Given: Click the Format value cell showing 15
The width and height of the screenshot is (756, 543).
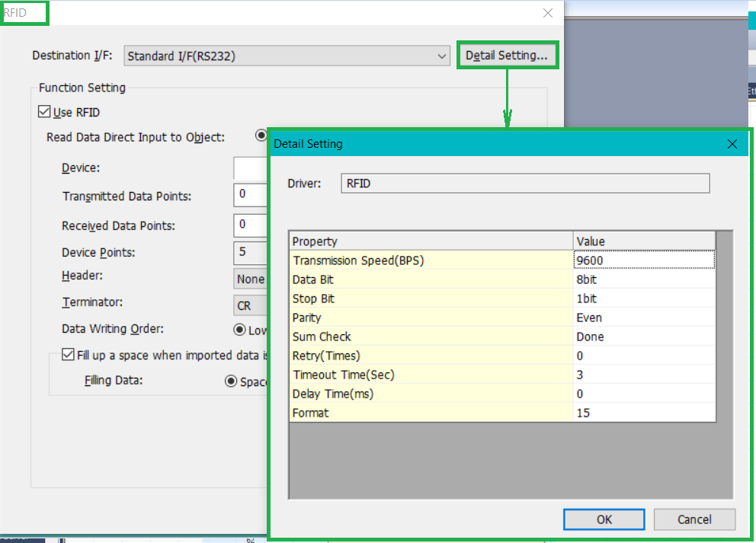Looking at the screenshot, I should [644, 413].
